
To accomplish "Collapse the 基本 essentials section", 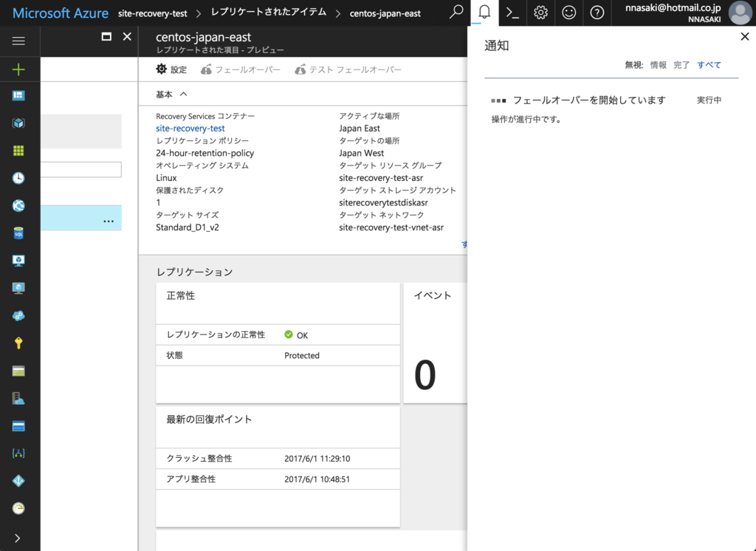I will pyautogui.click(x=171, y=94).
